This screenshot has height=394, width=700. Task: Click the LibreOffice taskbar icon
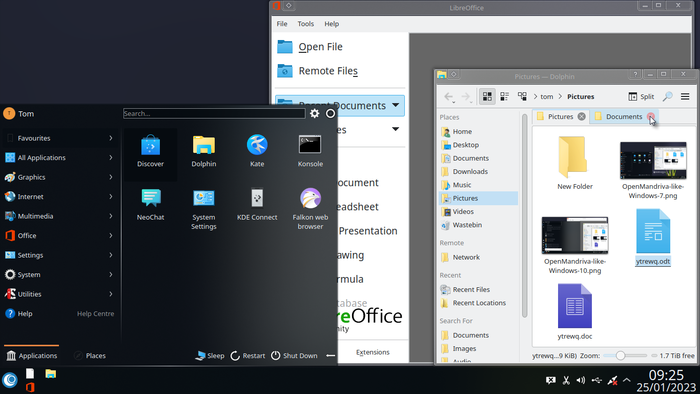tap(30, 387)
